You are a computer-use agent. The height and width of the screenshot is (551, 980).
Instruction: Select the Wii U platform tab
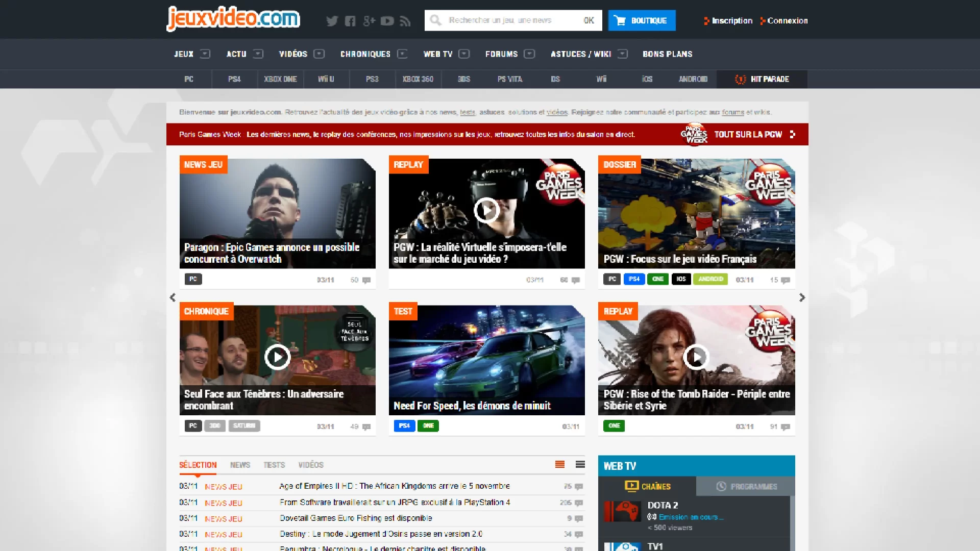pos(326,79)
